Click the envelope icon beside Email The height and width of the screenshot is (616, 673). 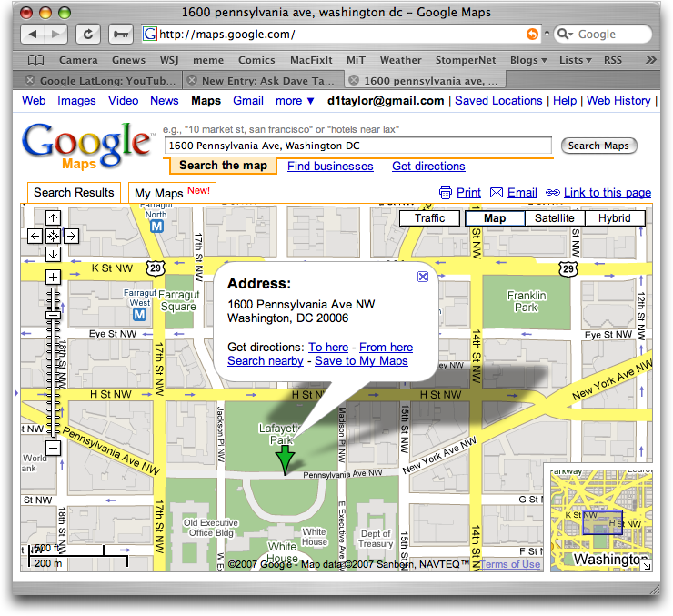(x=497, y=193)
